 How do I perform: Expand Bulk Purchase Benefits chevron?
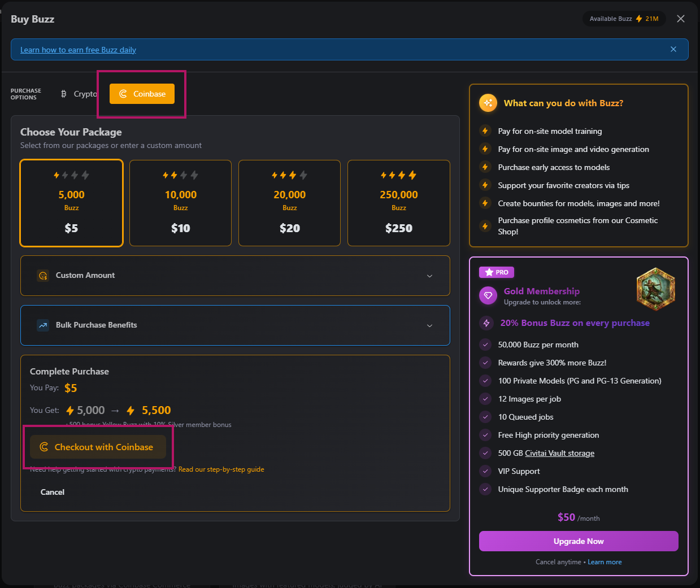[429, 325]
